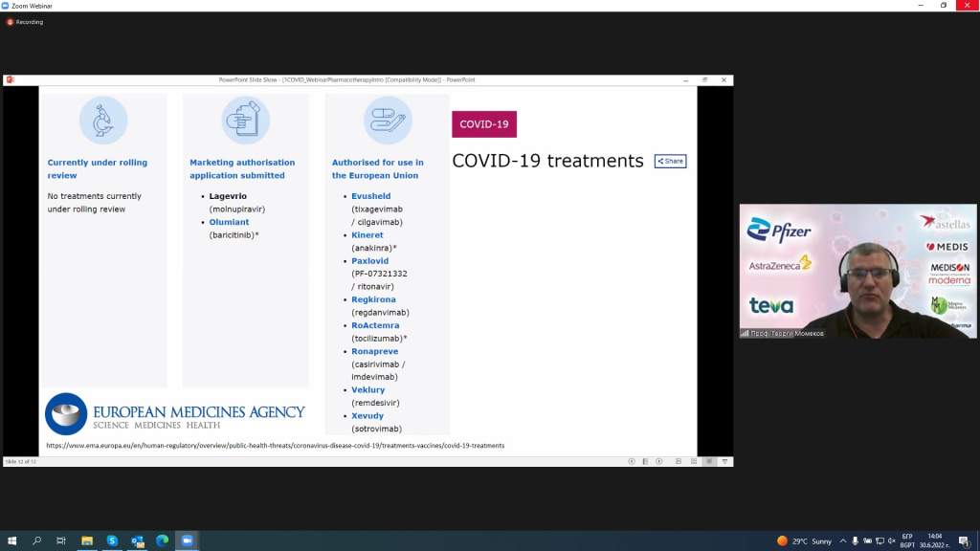
Task: Open the RoActemra treatment link
Action: 375,325
